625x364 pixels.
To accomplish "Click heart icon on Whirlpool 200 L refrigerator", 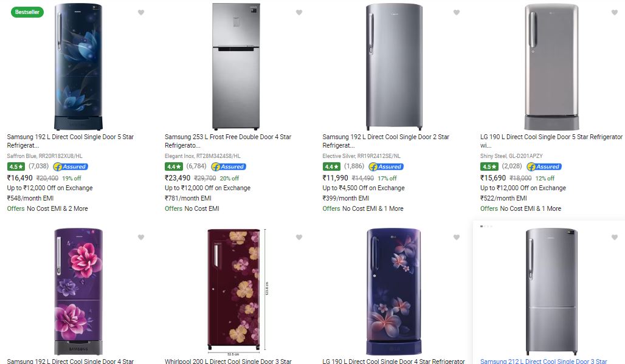I will (299, 238).
